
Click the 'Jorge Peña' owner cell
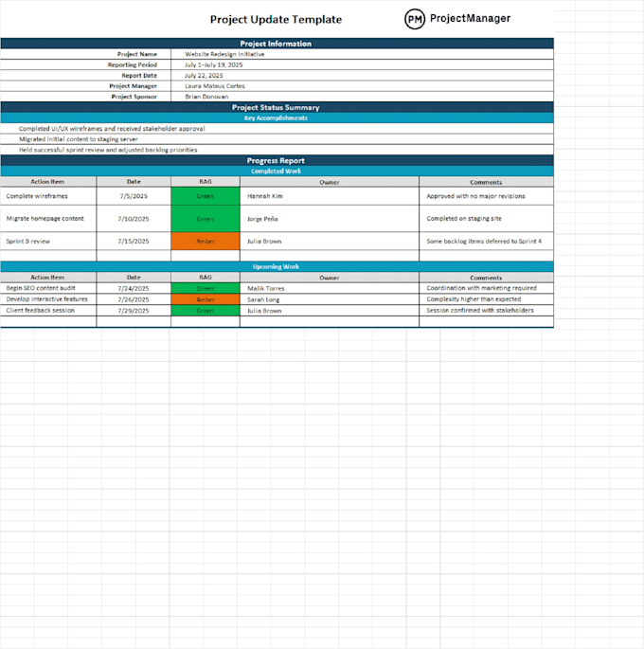pyautogui.click(x=330, y=219)
